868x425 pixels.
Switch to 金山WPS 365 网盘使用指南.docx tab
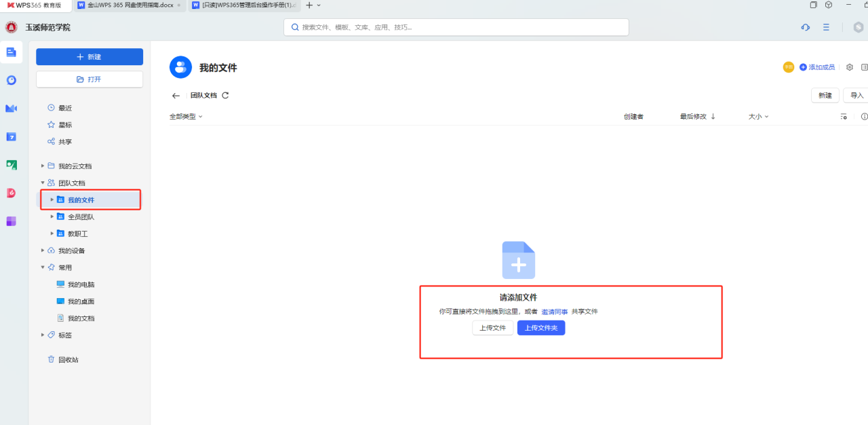point(130,5)
